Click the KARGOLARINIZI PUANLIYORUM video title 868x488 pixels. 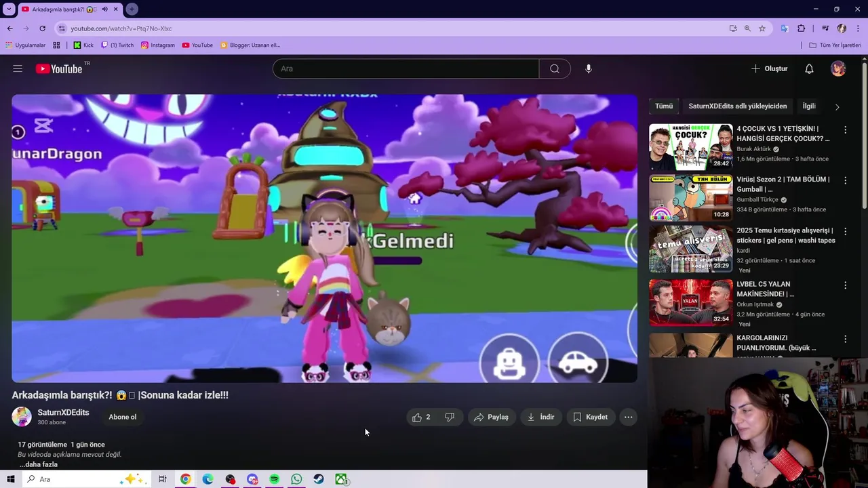coord(776,343)
